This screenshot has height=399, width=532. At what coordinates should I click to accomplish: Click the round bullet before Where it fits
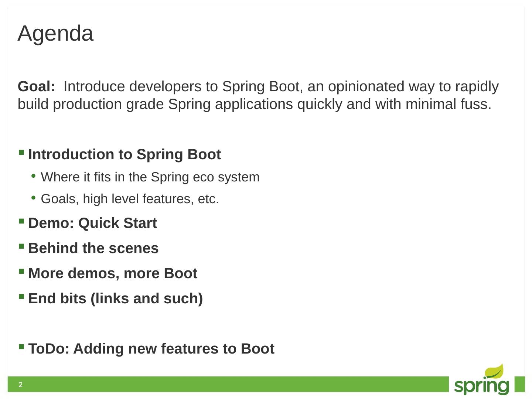point(33,176)
